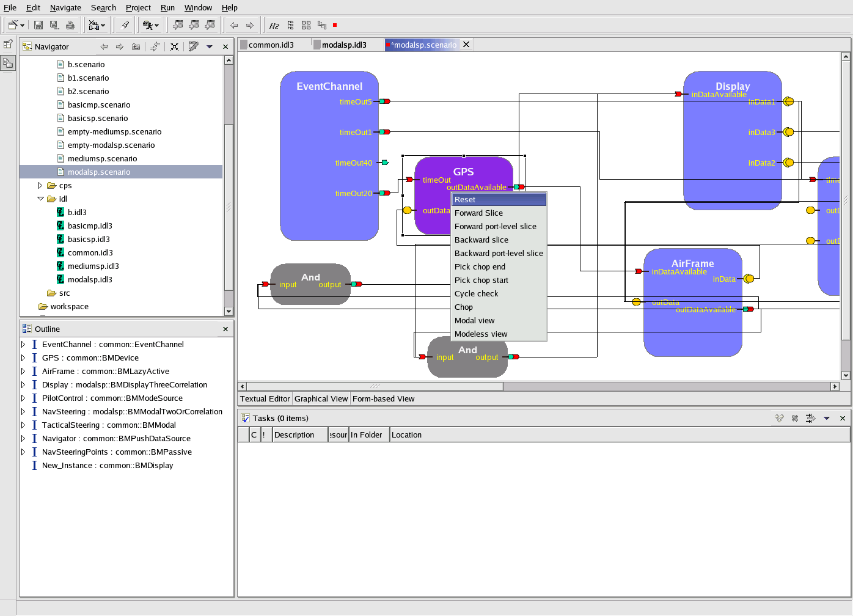This screenshot has width=853, height=616.
Task: Open the Tasks view menu dropdown arrow
Action: (827, 418)
